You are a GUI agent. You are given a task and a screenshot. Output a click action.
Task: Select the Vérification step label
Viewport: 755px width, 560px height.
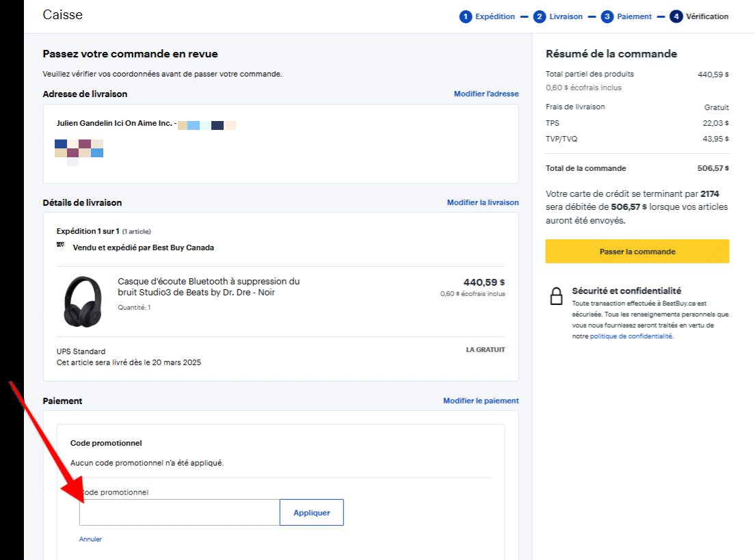point(707,16)
